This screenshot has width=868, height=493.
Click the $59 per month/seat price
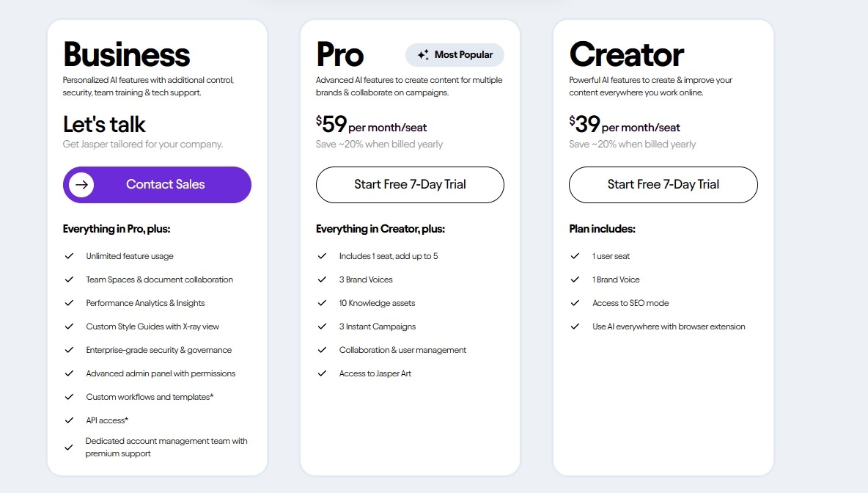tap(372, 124)
